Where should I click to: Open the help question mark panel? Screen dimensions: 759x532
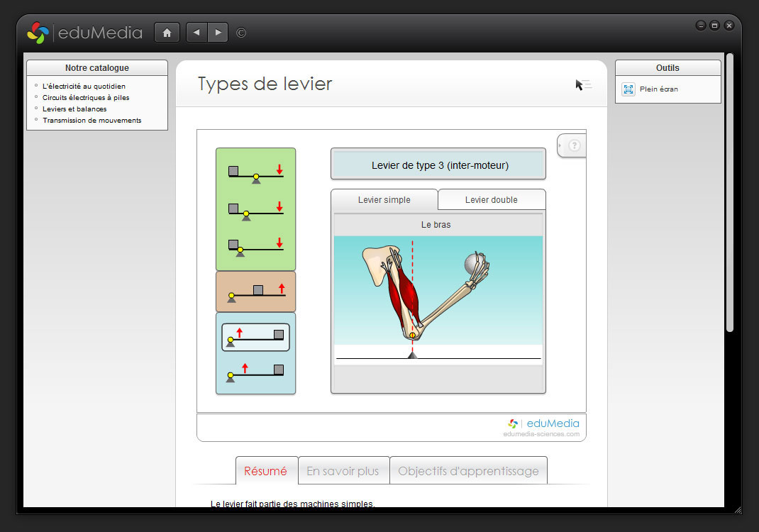(574, 145)
